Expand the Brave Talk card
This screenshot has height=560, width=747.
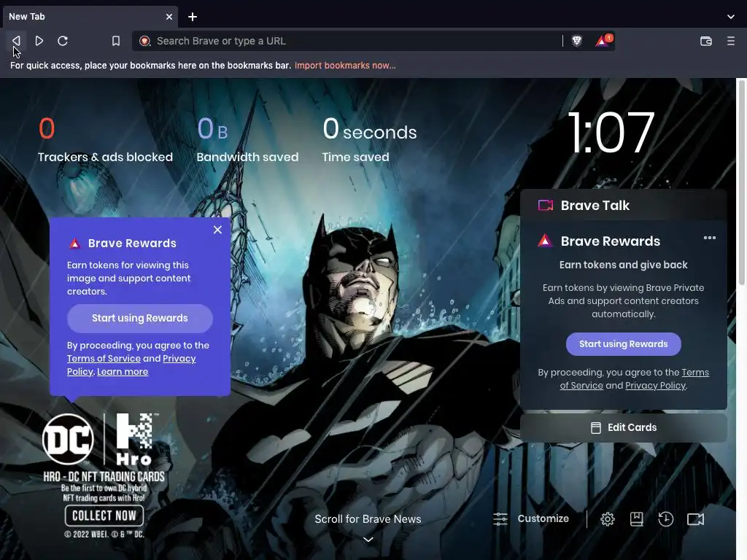pos(623,205)
